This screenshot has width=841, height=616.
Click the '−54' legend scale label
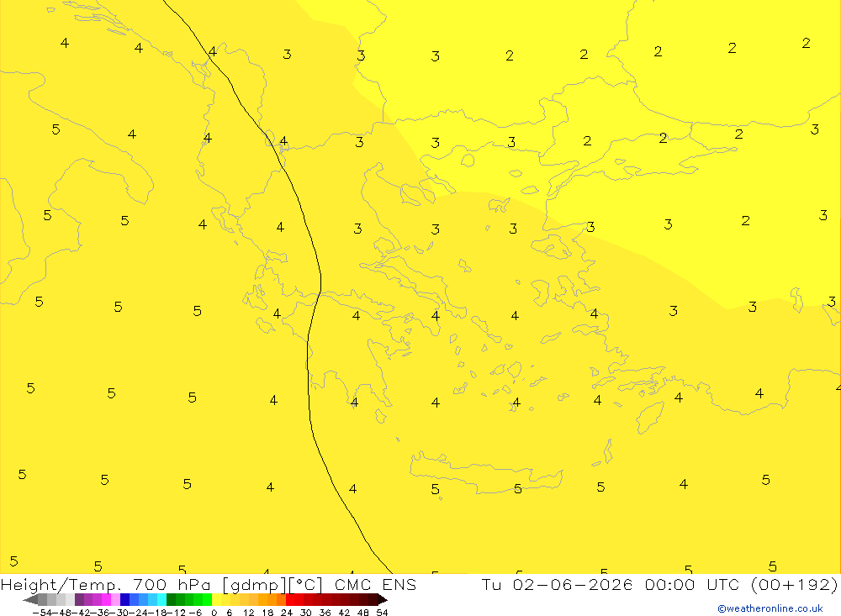tap(42, 613)
